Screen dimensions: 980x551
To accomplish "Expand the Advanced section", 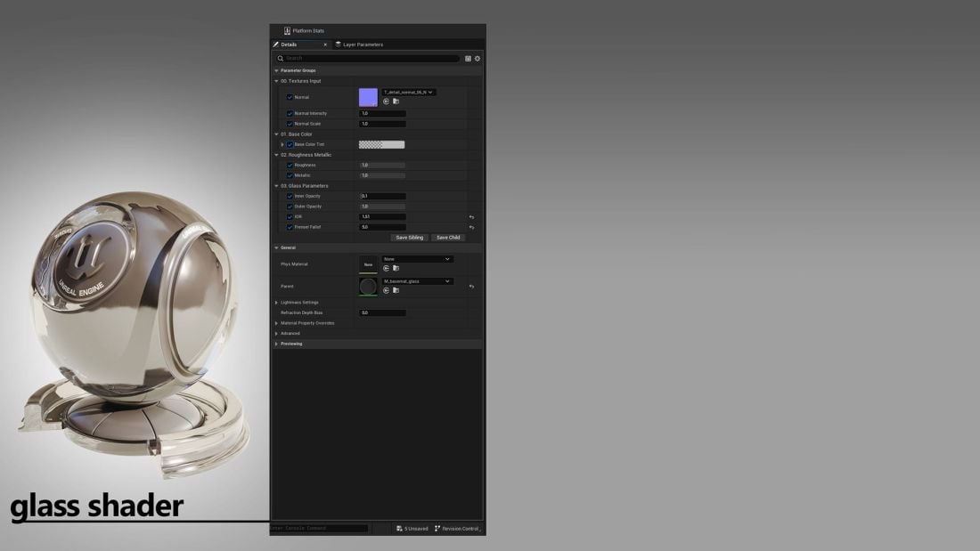I will (276, 334).
